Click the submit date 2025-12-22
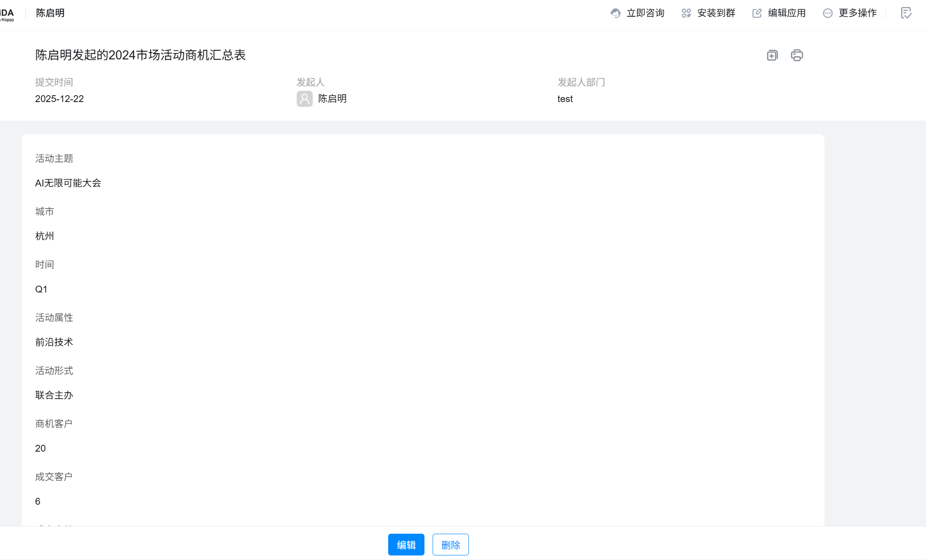Image resolution: width=926 pixels, height=560 pixels. tap(59, 99)
